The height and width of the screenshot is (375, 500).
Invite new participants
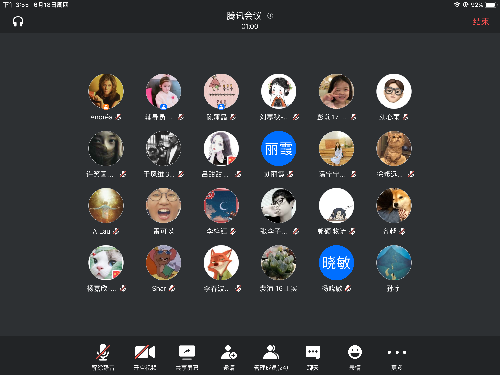(229, 352)
